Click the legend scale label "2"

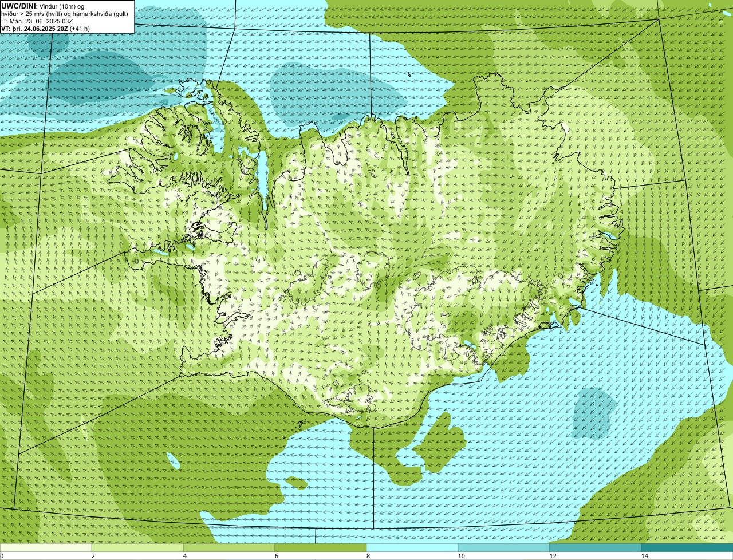pos(93,556)
